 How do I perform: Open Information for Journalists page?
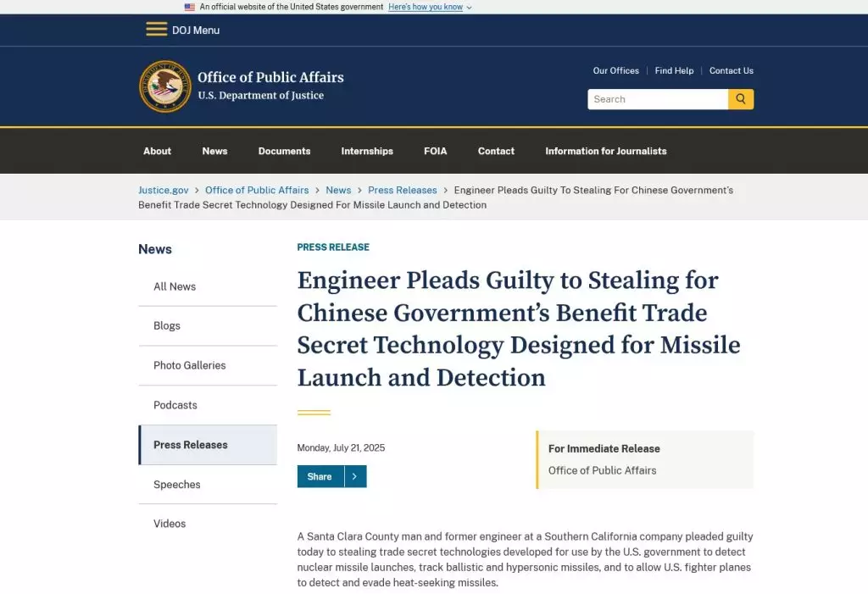tap(606, 151)
